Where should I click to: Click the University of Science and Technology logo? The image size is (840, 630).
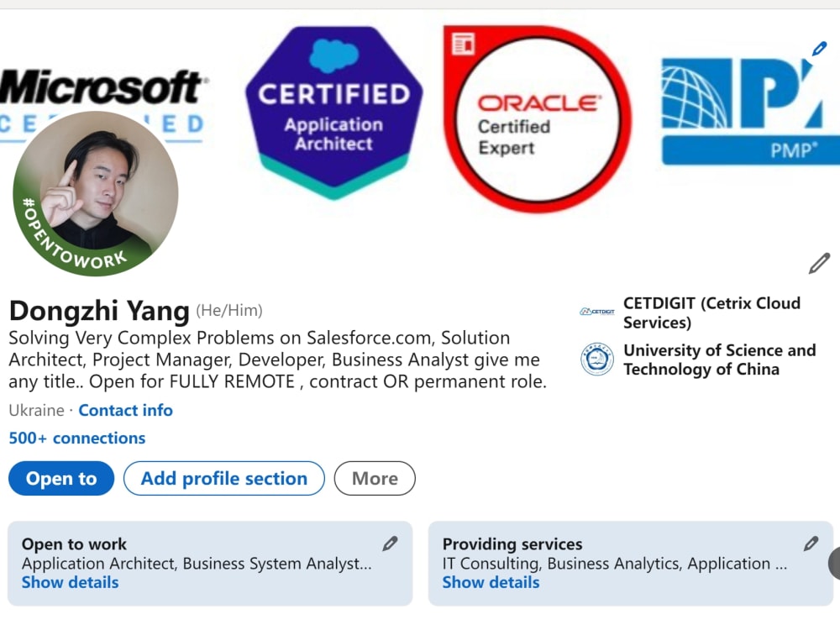(x=596, y=359)
